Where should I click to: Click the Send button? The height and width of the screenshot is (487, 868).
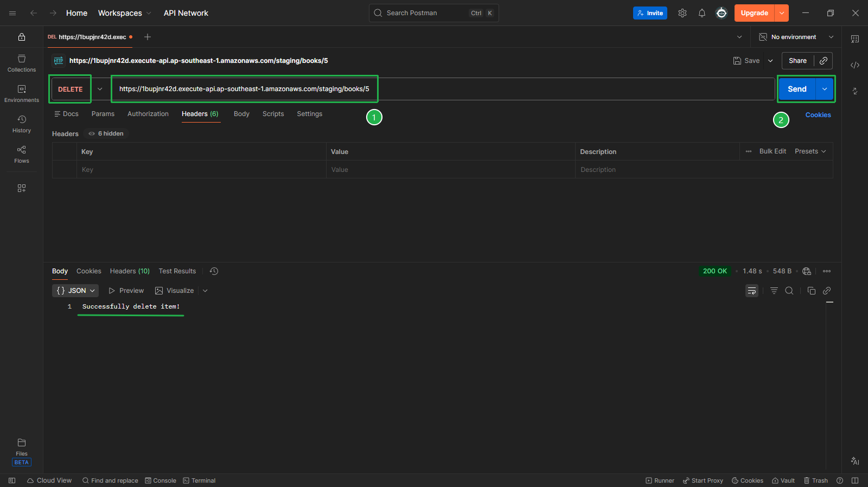coord(797,89)
